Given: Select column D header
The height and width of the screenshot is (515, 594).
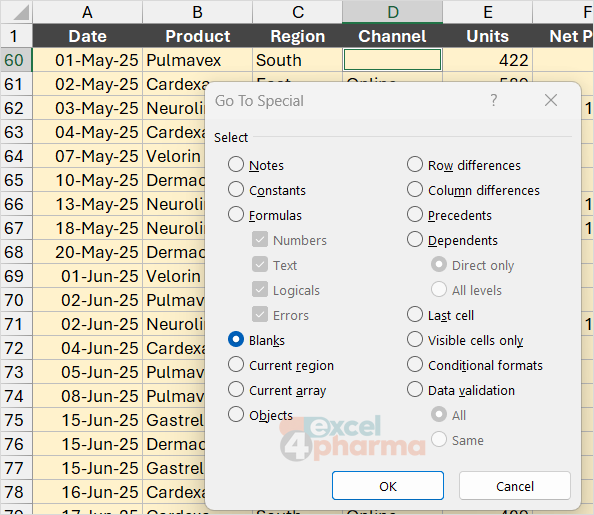Looking at the screenshot, I should [392, 12].
